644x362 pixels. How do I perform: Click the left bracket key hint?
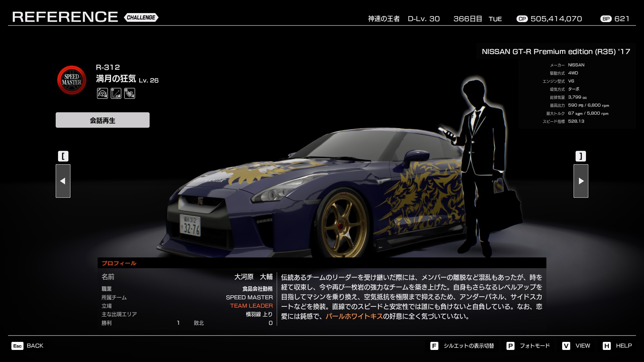pyautogui.click(x=63, y=156)
